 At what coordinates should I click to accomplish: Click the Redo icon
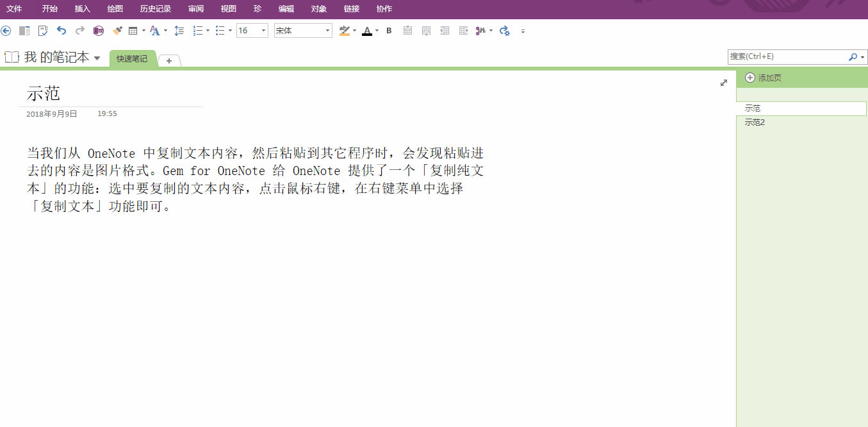[79, 30]
